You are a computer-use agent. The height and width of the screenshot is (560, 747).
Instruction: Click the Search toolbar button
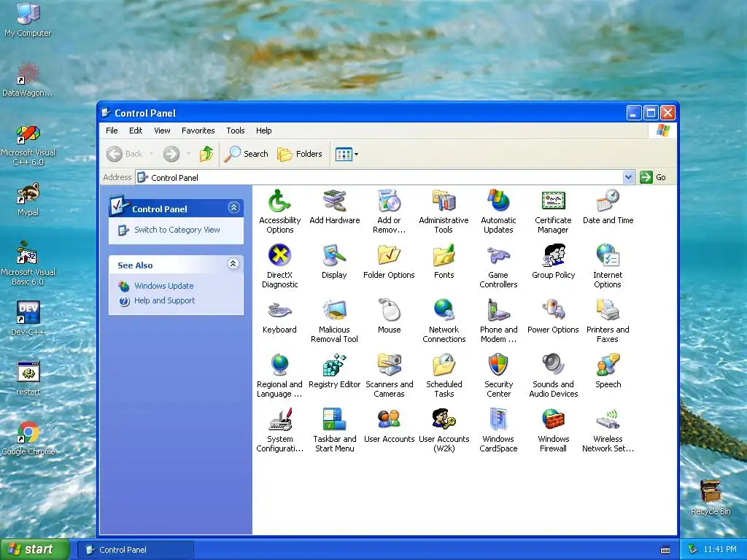(x=247, y=154)
